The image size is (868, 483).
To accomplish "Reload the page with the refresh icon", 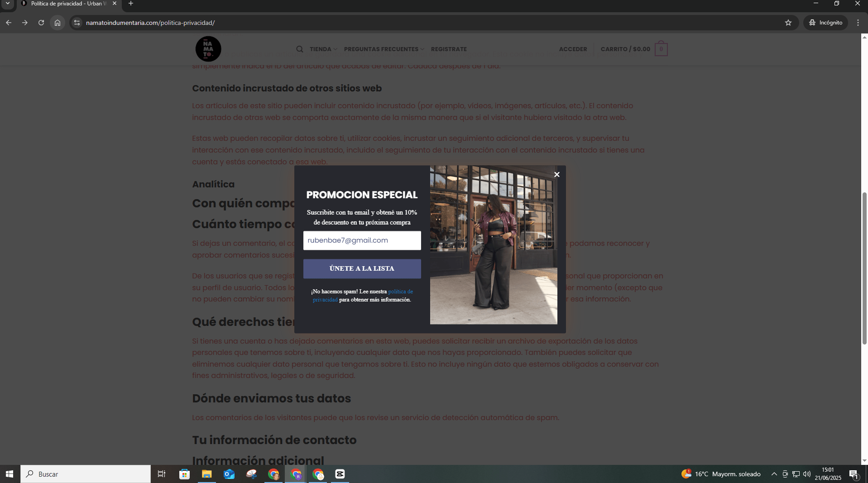I will (41, 23).
